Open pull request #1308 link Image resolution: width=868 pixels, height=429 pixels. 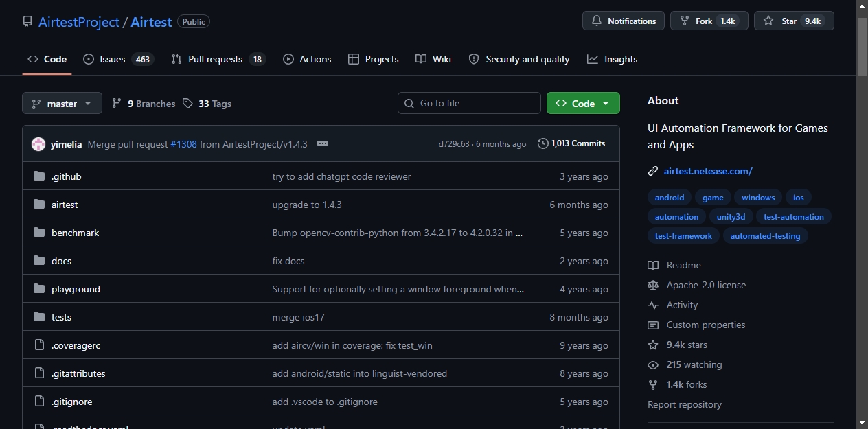183,144
